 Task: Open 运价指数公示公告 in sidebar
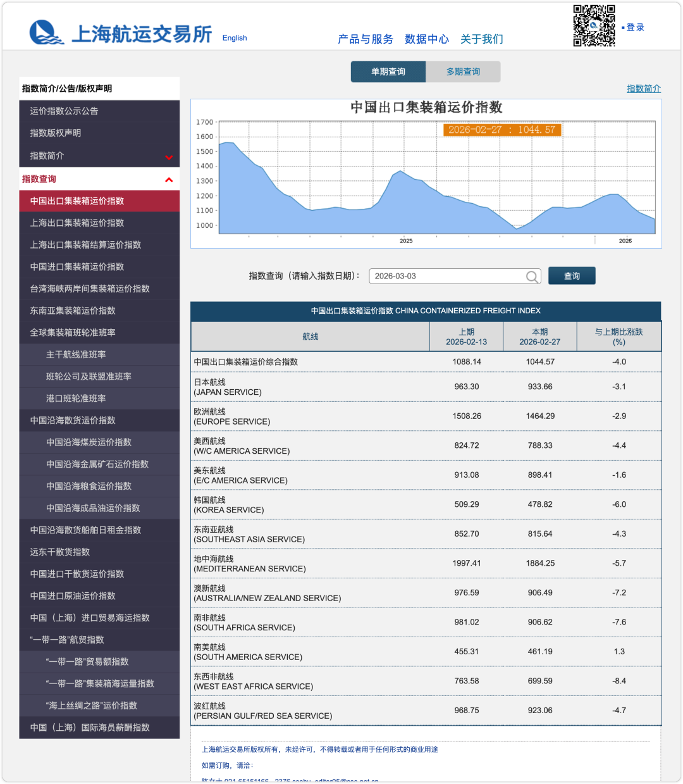point(64,111)
